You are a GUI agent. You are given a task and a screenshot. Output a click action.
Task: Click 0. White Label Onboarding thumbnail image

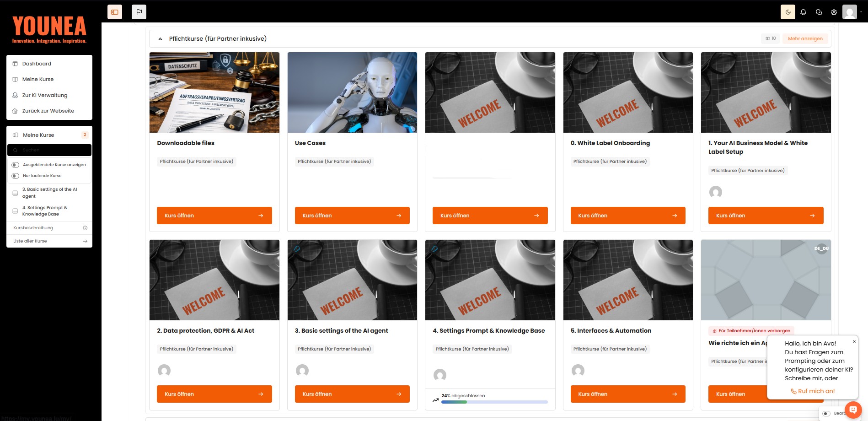pos(628,92)
